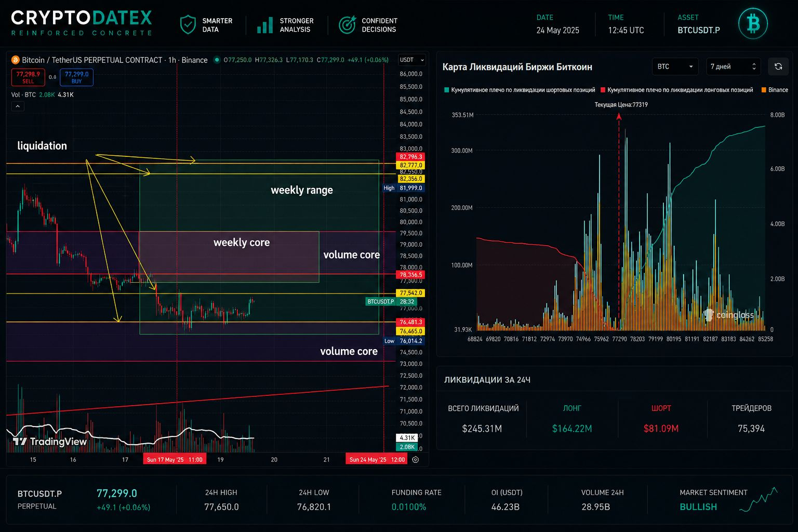The height and width of the screenshot is (532, 798).
Task: Click the 'ЛИКВИДАЦИИ ЗА 24Ч' heading
Action: tap(487, 380)
